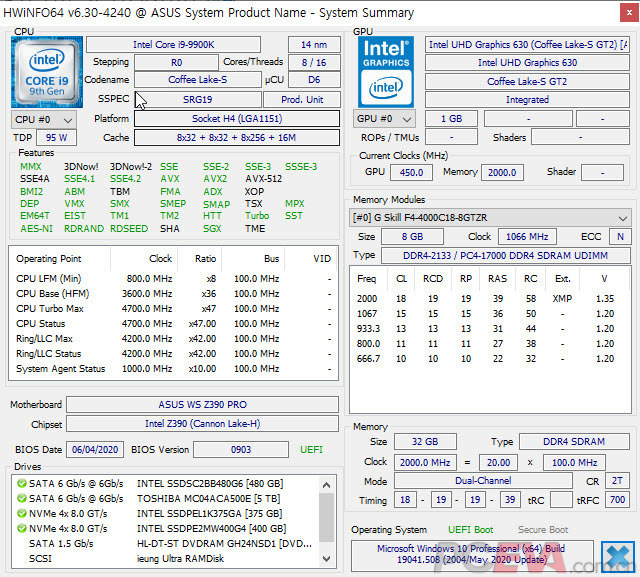The height and width of the screenshot is (577, 640).
Task: Click the ASUS WS Z390 PRO motherboard field
Action: [x=203, y=405]
